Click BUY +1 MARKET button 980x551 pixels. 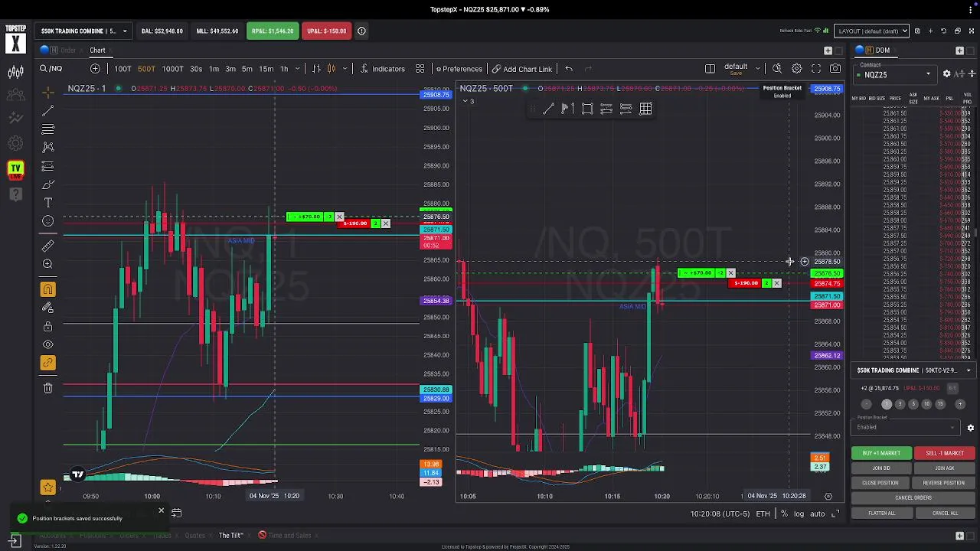tap(881, 453)
